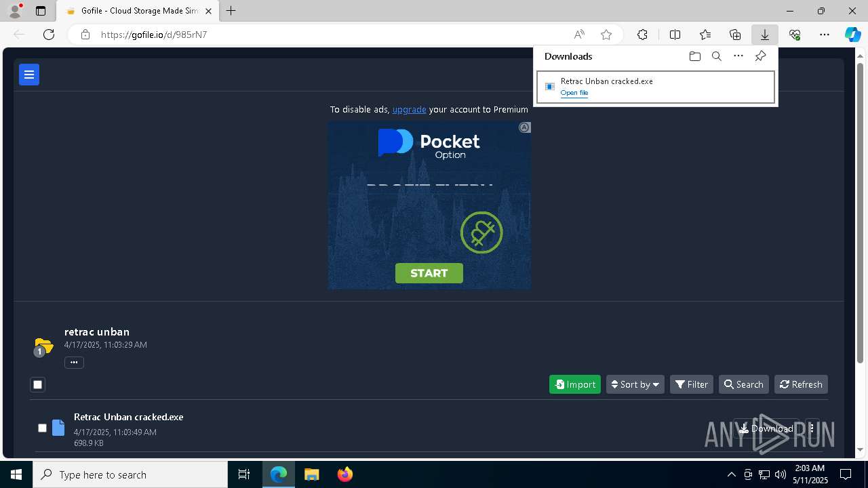Click the Search files button
This screenshot has width=868, height=488.
pyautogui.click(x=744, y=384)
